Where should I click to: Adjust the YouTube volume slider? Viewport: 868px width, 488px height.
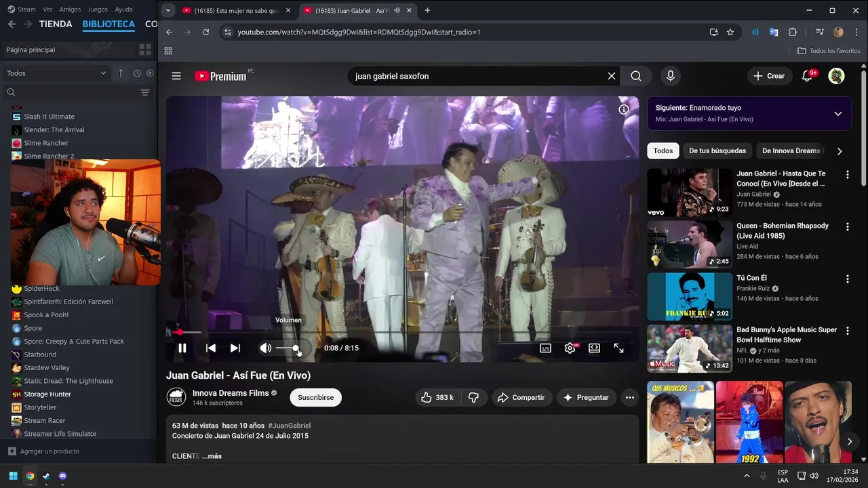pos(290,348)
